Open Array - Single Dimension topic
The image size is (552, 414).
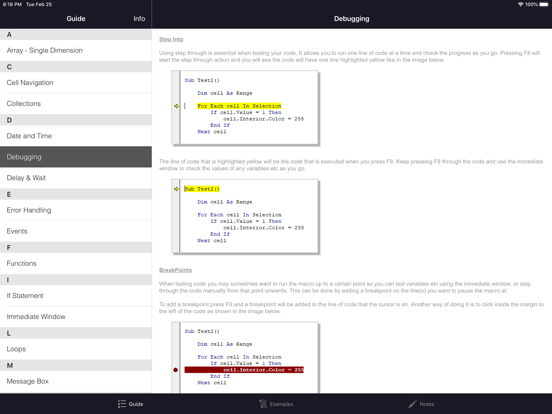(x=76, y=50)
